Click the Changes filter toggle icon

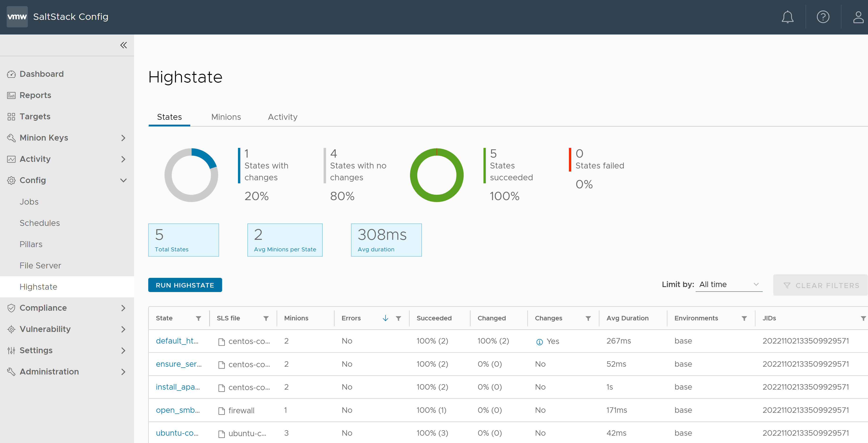(x=588, y=318)
